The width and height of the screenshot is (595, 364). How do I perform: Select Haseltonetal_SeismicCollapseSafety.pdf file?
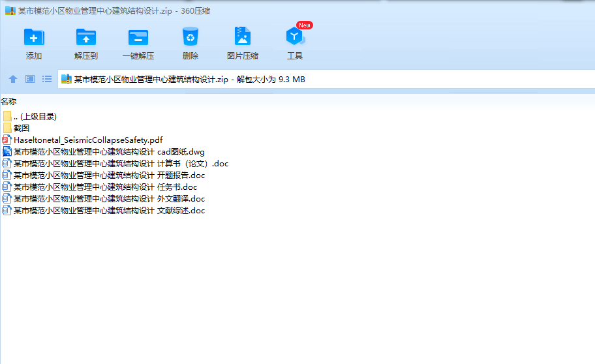pyautogui.click(x=82, y=140)
